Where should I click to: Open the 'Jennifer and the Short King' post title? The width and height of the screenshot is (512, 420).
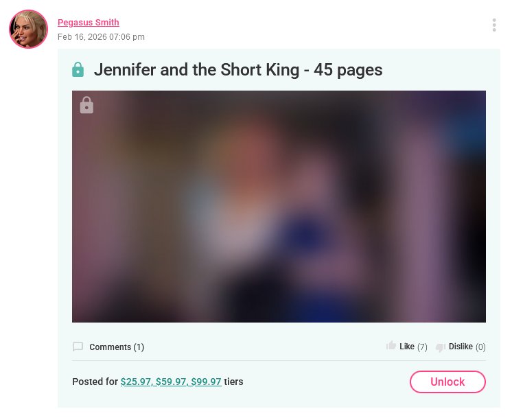pos(237,70)
